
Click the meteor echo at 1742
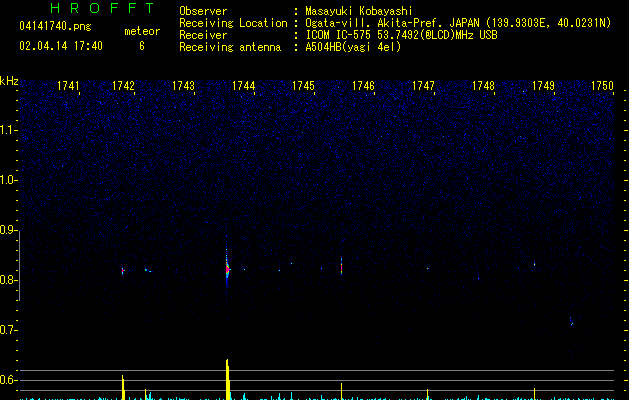click(x=123, y=271)
